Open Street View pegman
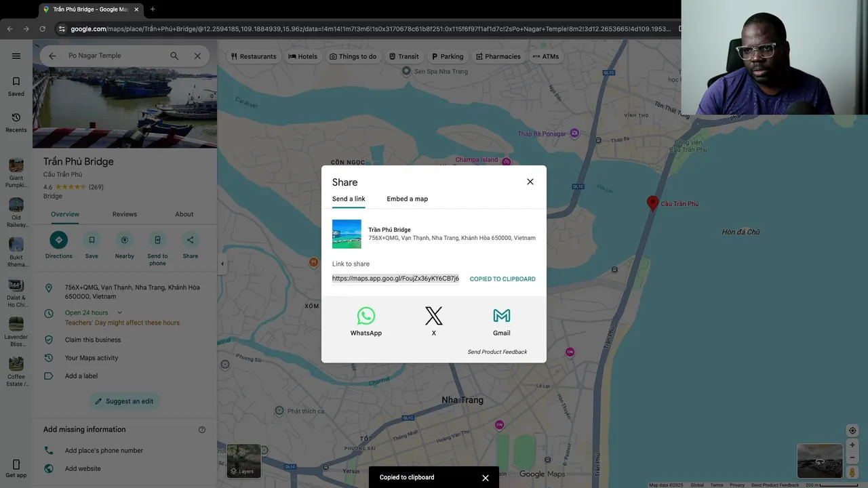This screenshot has height=488, width=868. pos(852,472)
